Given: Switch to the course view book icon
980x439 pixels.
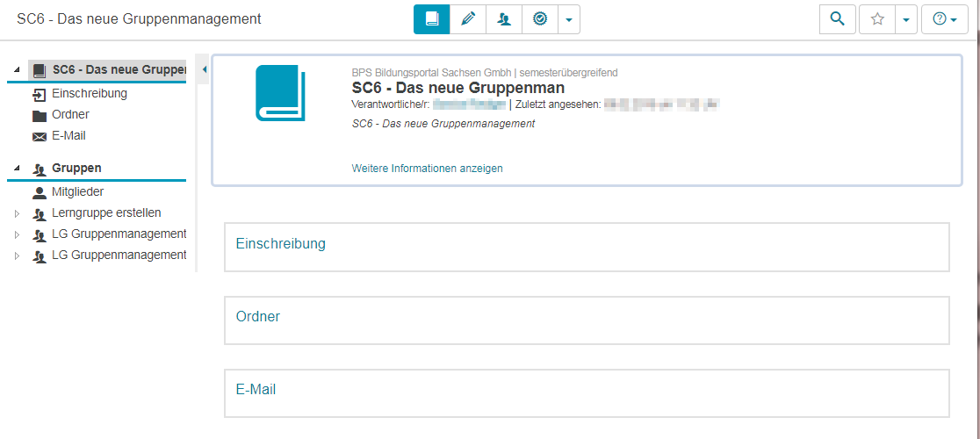Looking at the screenshot, I should point(431,19).
